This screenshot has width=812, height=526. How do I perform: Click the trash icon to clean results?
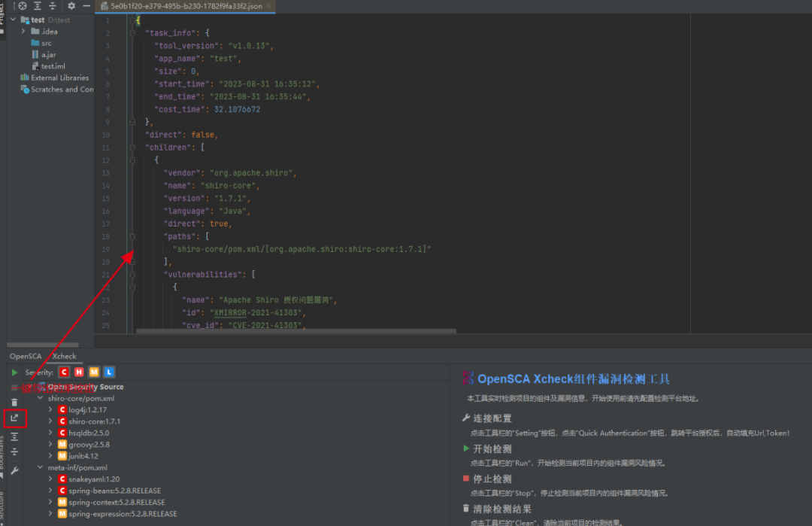tap(14, 403)
